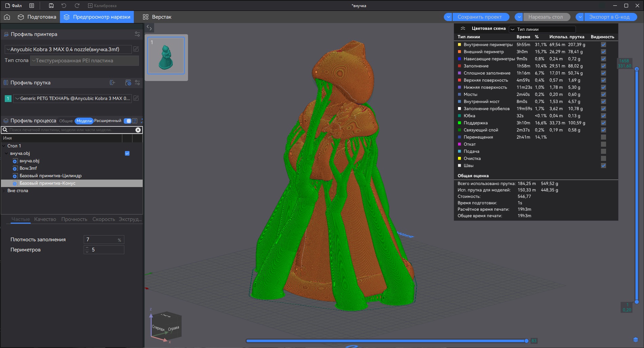The width and height of the screenshot is (644, 348).
Task: Click the Экспорт в G-код button
Action: coord(609,17)
